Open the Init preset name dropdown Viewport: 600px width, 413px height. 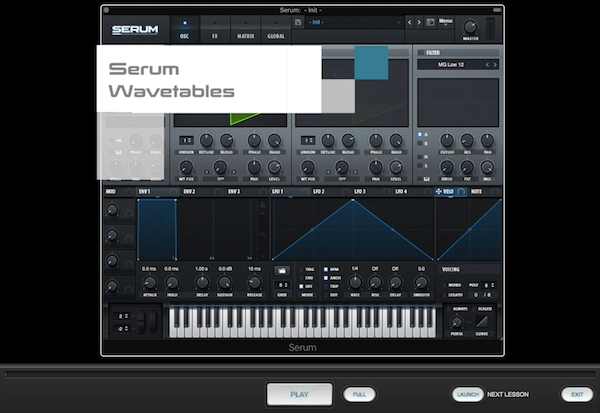click(354, 22)
